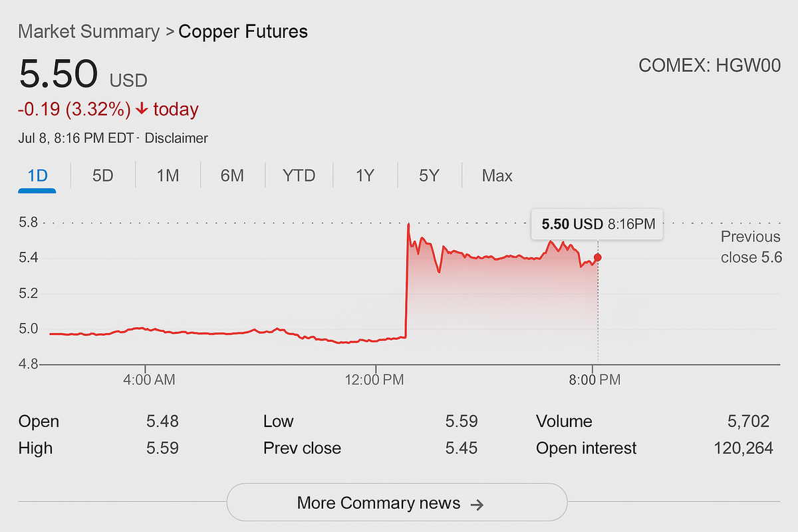Click the COMEX: HGW00 ticker label
Viewport: 798px width, 532px height.
click(x=711, y=65)
